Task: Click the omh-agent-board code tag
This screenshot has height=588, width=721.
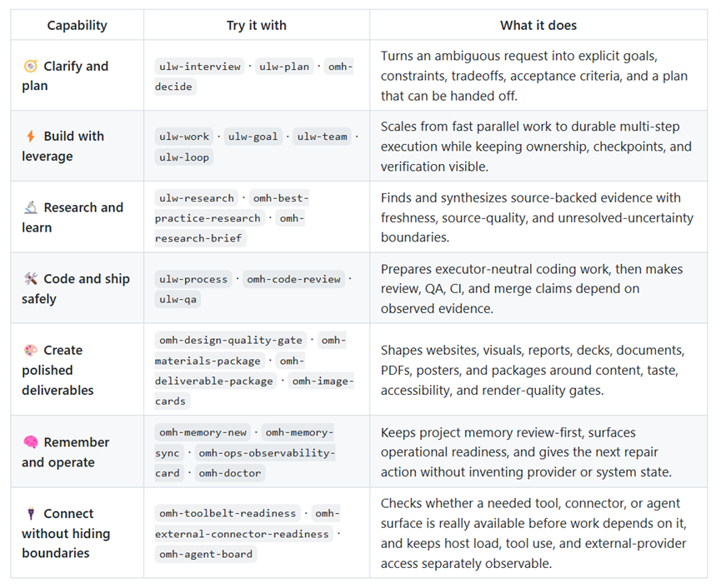Action: point(206,555)
